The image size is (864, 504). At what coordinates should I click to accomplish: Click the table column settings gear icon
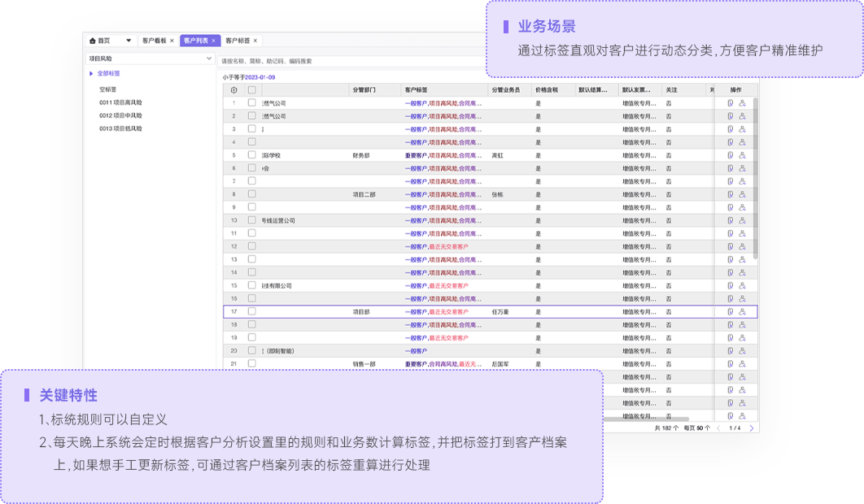coord(234,90)
